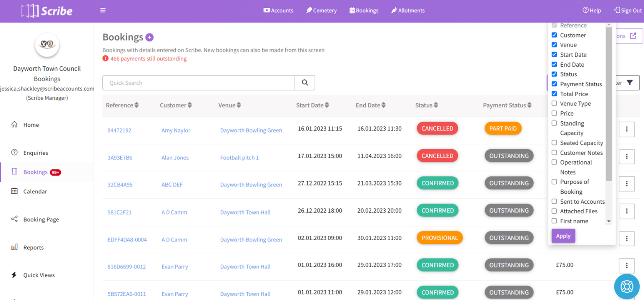Image resolution: width=644 pixels, height=300 pixels.
Task: Go to Allotments in top bar
Action: point(408,10)
